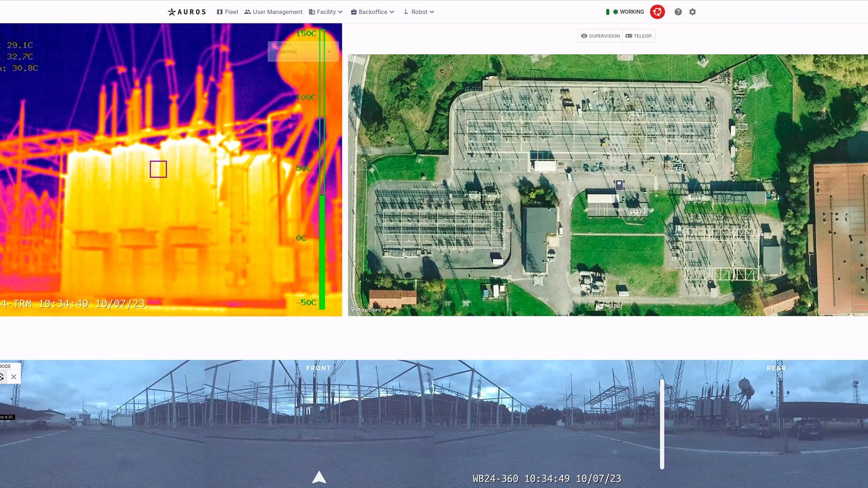Switch to SUPERVISION mode

pos(600,36)
